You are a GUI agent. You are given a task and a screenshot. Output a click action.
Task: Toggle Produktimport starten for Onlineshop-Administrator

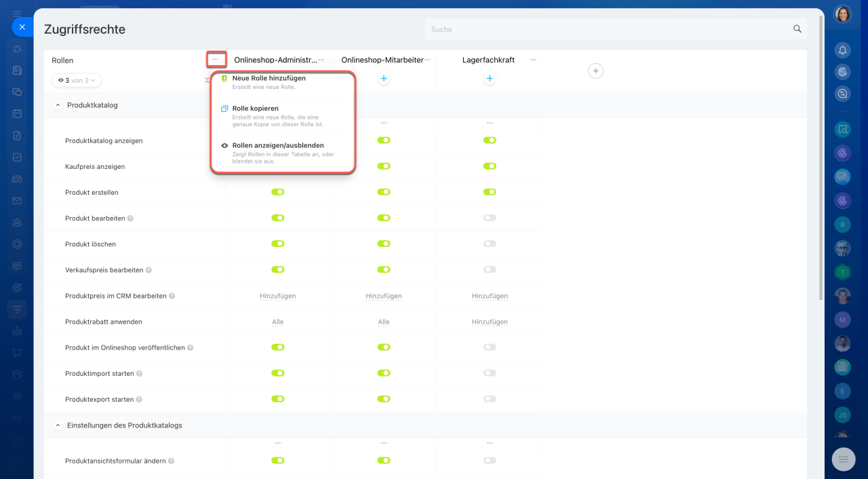[x=278, y=373]
